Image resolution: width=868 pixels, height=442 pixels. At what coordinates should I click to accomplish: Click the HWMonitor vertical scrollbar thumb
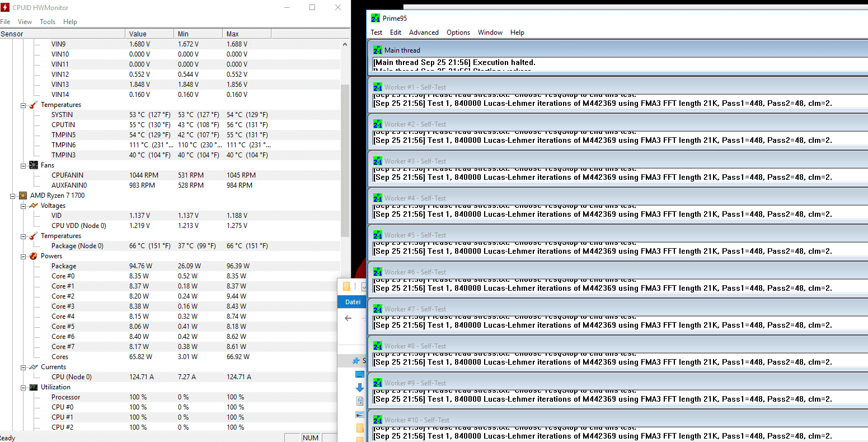[x=345, y=160]
